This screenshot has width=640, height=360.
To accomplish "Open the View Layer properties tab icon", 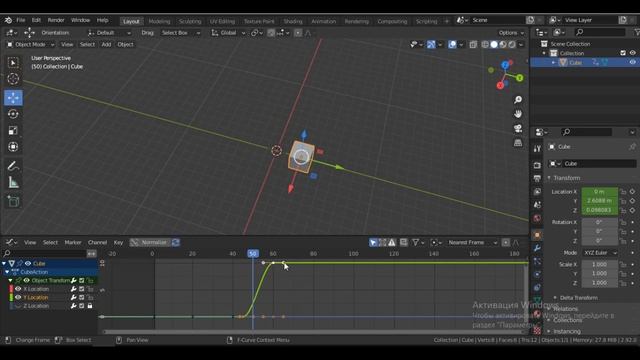I will (537, 191).
